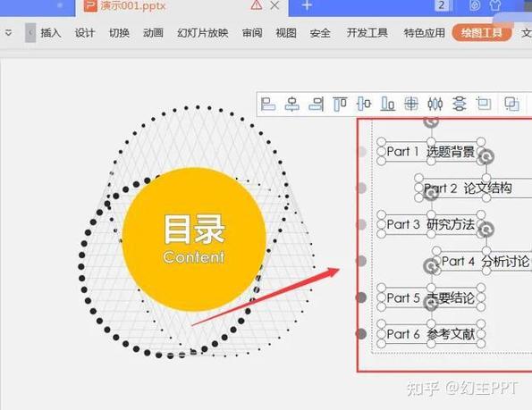
Task: Align selected objects to the bottom
Action: [x=387, y=104]
